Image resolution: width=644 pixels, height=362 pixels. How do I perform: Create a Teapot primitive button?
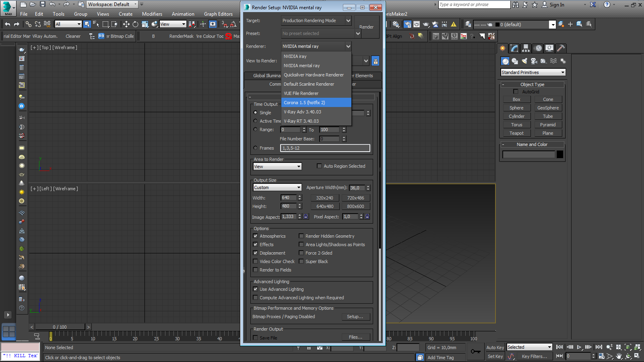click(516, 133)
